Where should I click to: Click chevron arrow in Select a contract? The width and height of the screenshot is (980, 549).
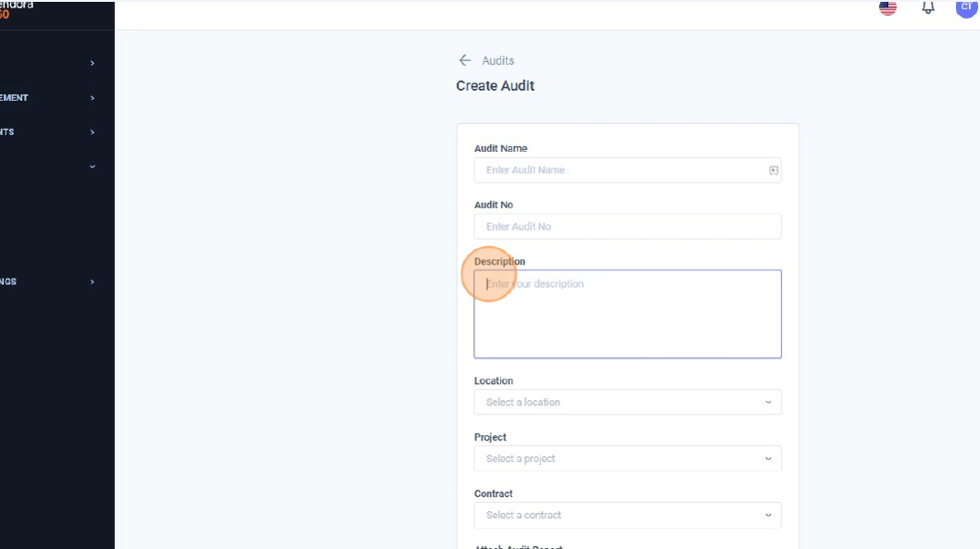(768, 515)
